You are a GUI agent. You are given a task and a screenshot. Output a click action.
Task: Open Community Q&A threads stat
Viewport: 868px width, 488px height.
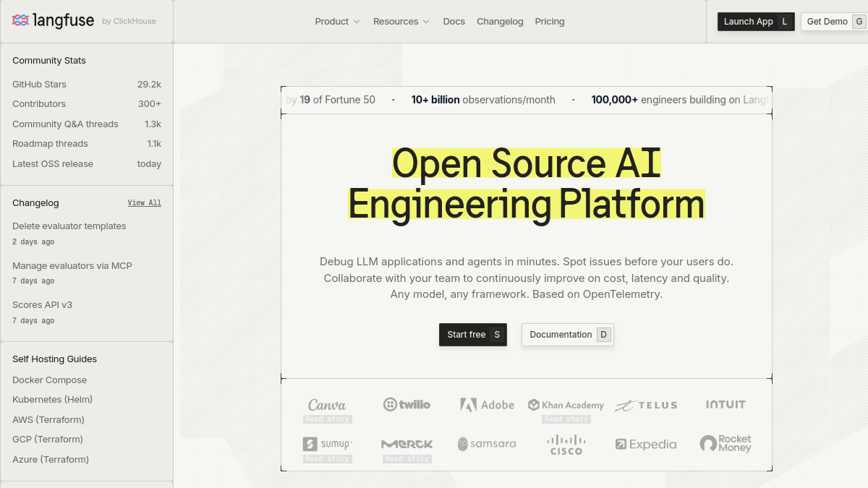[x=87, y=124]
